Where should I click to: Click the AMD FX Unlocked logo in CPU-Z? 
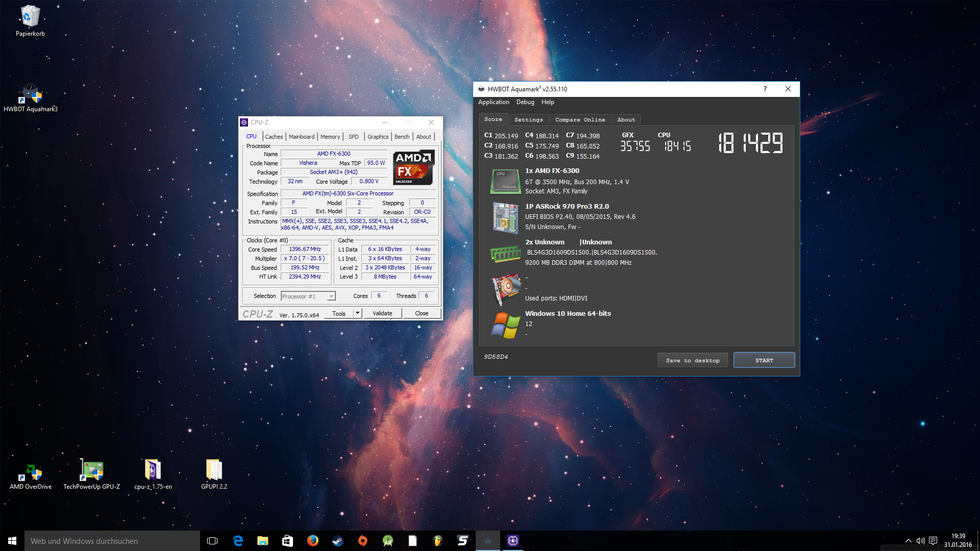[x=414, y=167]
